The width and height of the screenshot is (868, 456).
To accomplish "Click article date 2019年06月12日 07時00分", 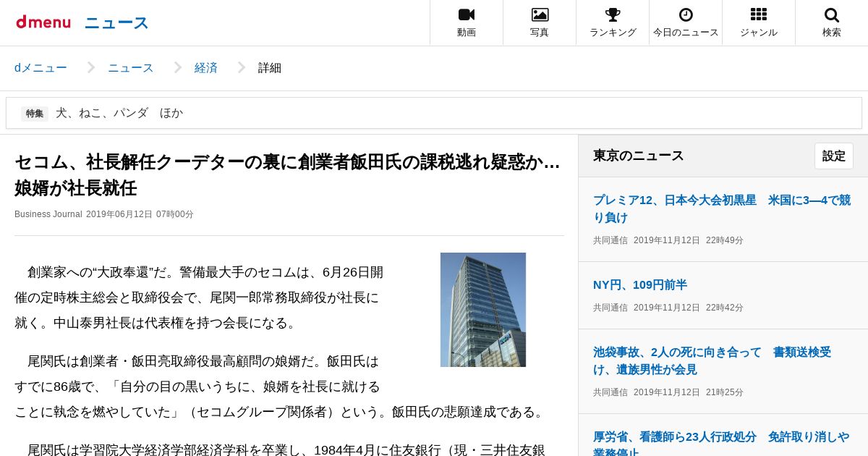I will coord(140,214).
